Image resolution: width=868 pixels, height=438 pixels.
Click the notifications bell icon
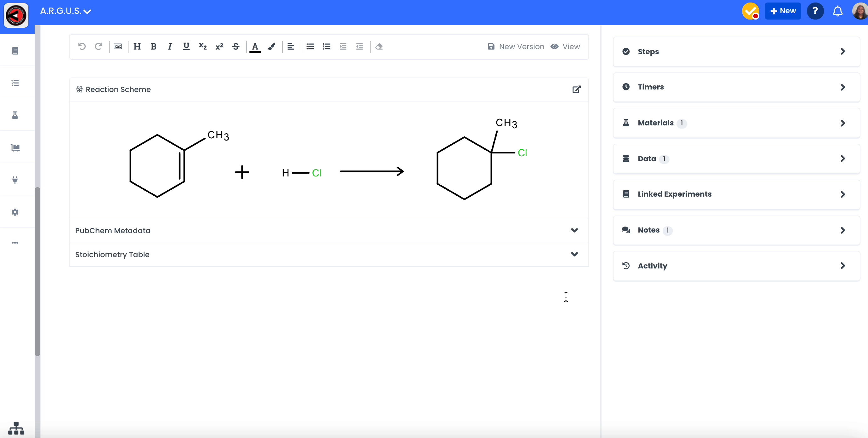[x=837, y=11]
